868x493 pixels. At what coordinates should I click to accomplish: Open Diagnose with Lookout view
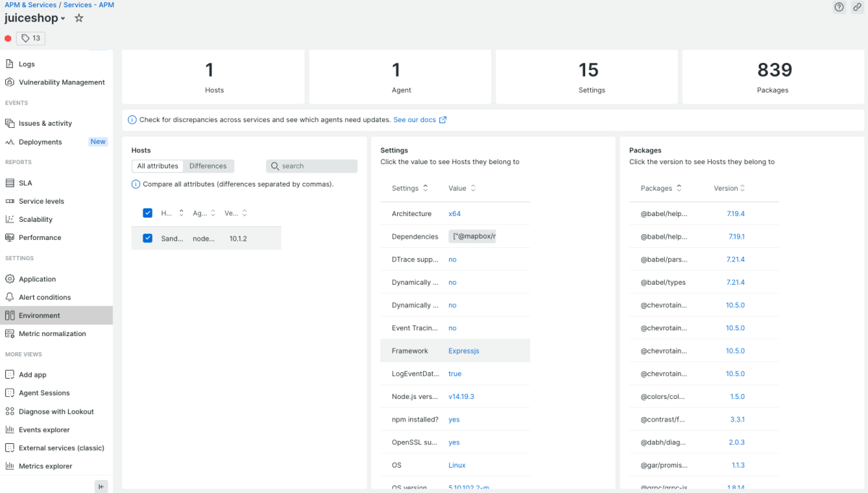coord(56,411)
